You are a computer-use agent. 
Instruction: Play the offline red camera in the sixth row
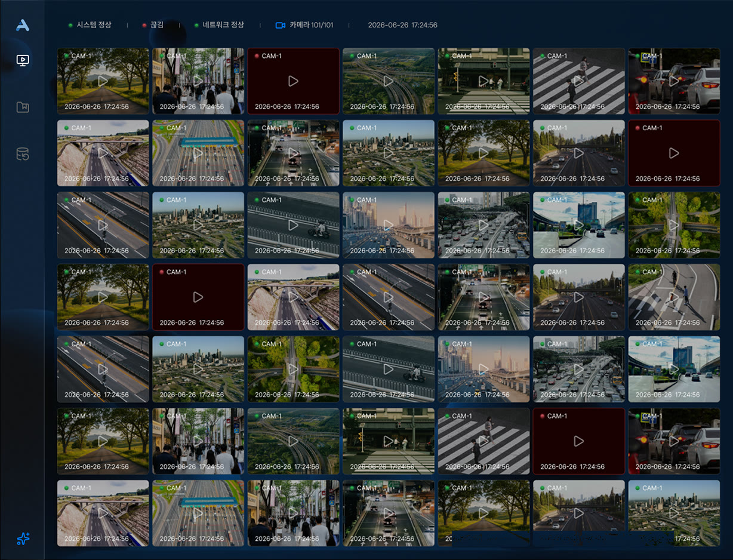(x=578, y=441)
